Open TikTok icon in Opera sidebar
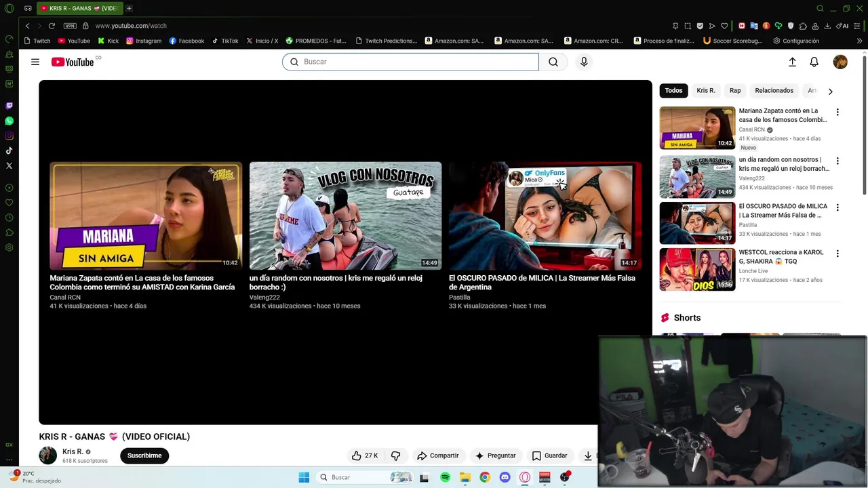Screen dimensions: 868x488 pos(9,150)
